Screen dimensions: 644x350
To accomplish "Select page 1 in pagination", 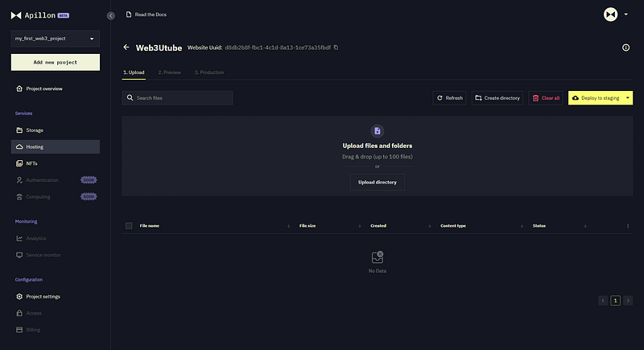I will [615, 301].
